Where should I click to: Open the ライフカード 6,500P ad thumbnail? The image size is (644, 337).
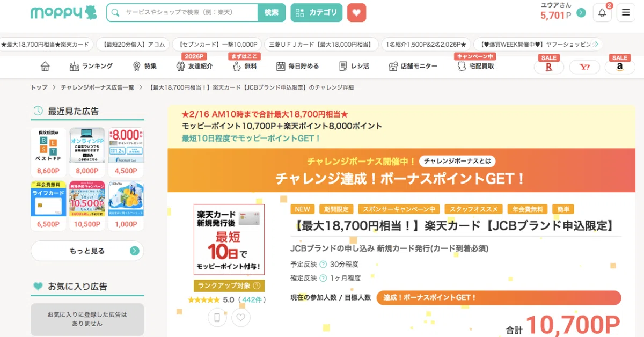point(48,206)
